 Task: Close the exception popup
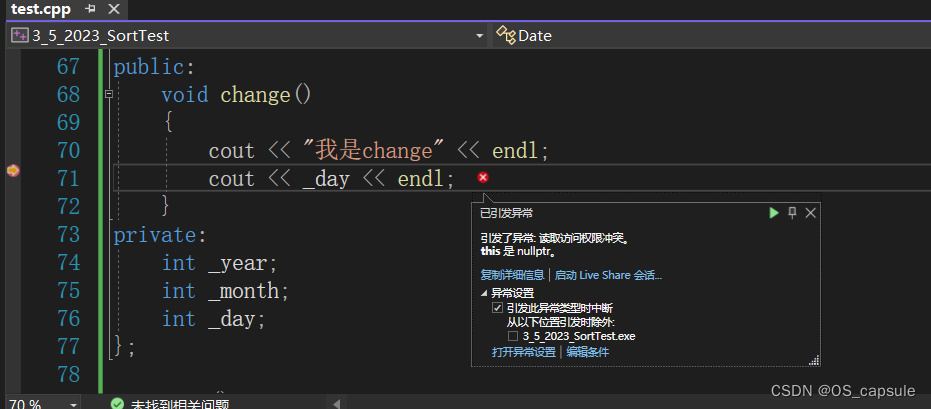pyautogui.click(x=810, y=213)
